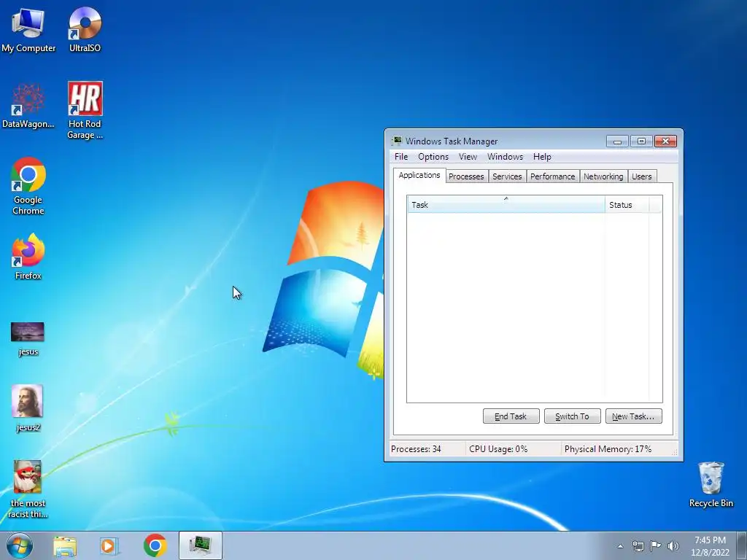Click the volume speaker tray icon
Viewport: 747px width, 560px height.
pyautogui.click(x=673, y=546)
